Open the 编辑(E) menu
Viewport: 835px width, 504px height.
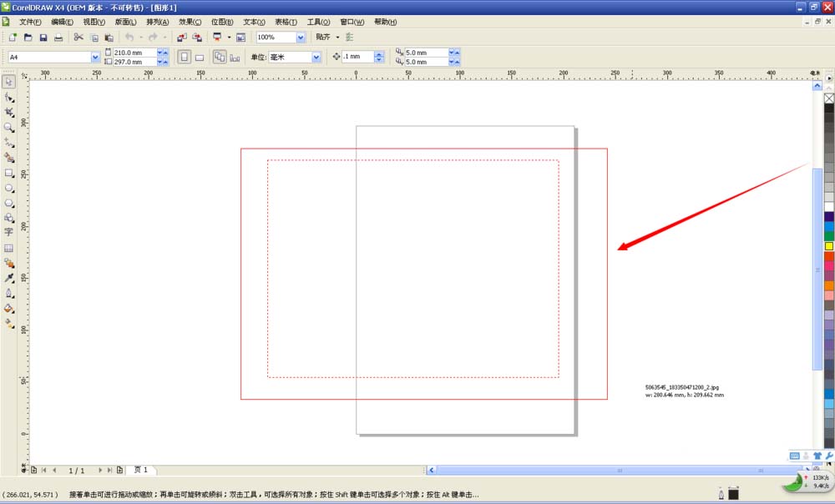pyautogui.click(x=62, y=22)
